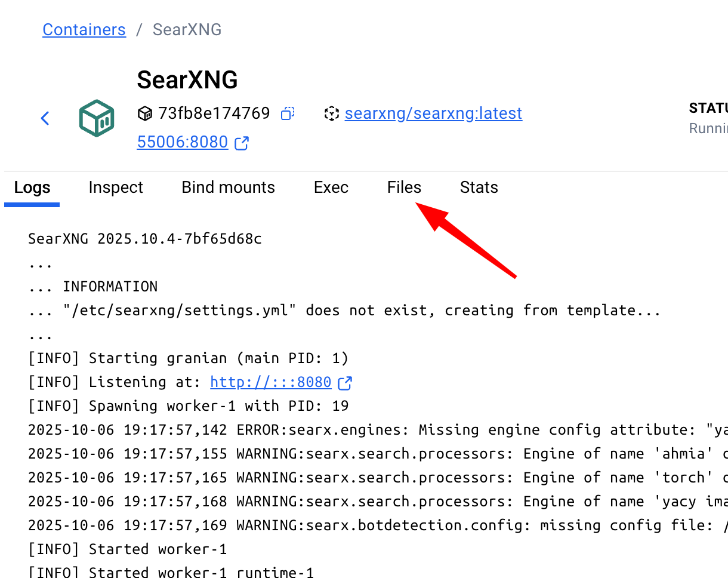Click external-link icon after the http://:::8080 log link
Image resolution: width=728 pixels, height=578 pixels.
click(345, 382)
